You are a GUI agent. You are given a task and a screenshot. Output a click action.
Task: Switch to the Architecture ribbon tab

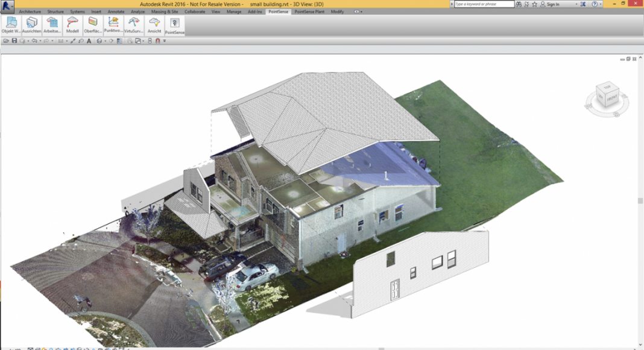(x=30, y=11)
